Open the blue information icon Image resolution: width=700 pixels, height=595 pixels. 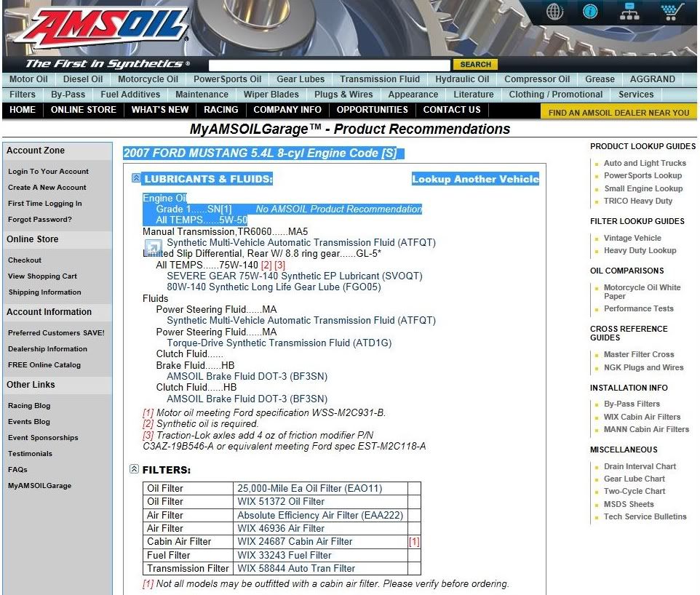tap(590, 11)
